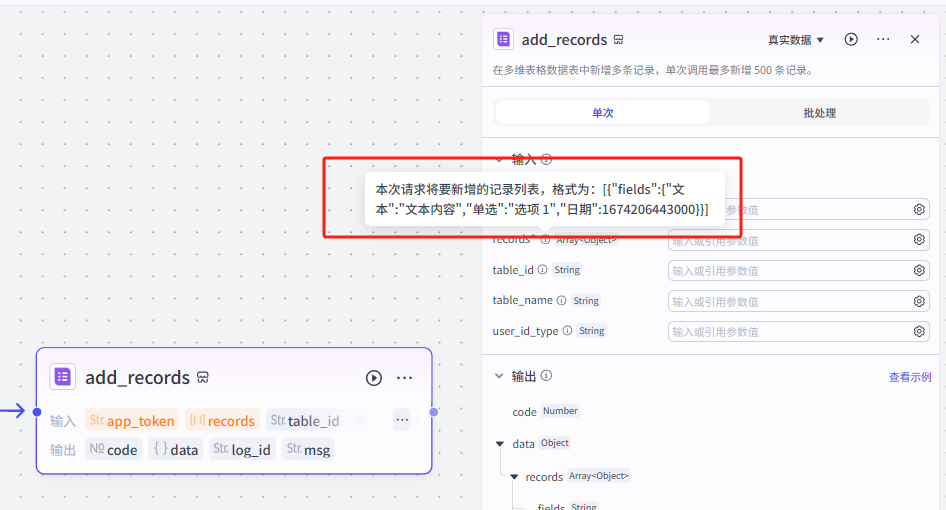Open settings gear for table_id field
946x510 pixels.
point(919,270)
